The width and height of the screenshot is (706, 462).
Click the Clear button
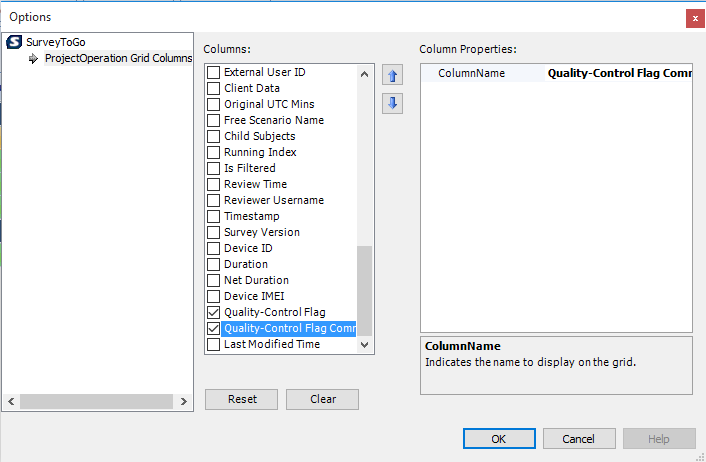322,399
